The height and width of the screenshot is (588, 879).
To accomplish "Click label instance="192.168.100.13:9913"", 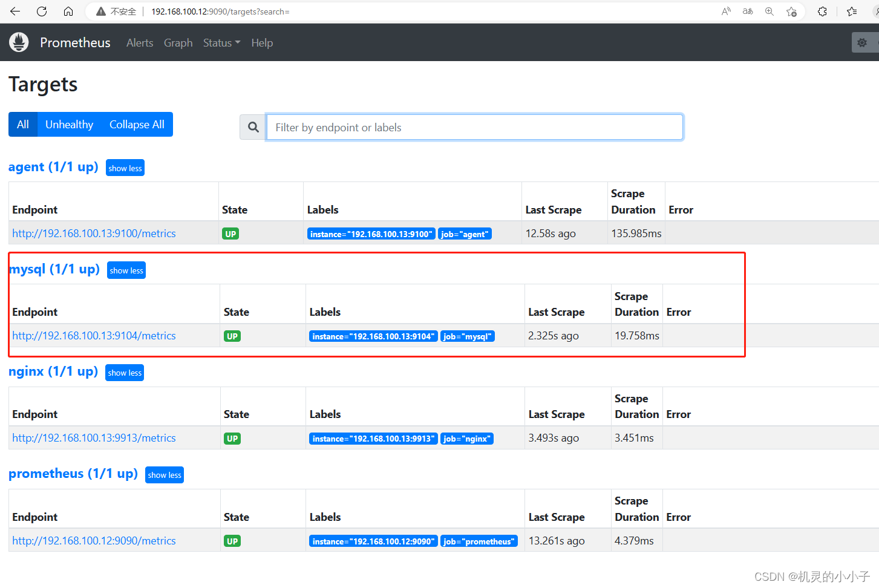I will tap(373, 439).
